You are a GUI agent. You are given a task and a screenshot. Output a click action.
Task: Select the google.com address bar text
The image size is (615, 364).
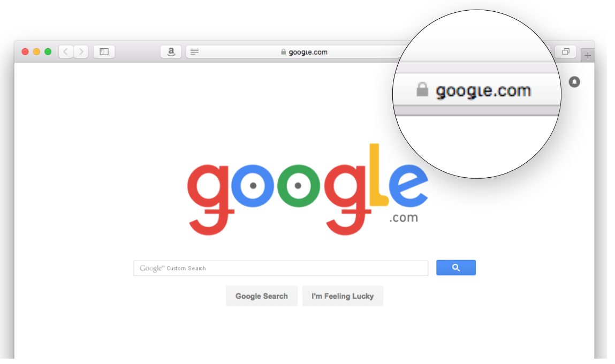(x=308, y=52)
